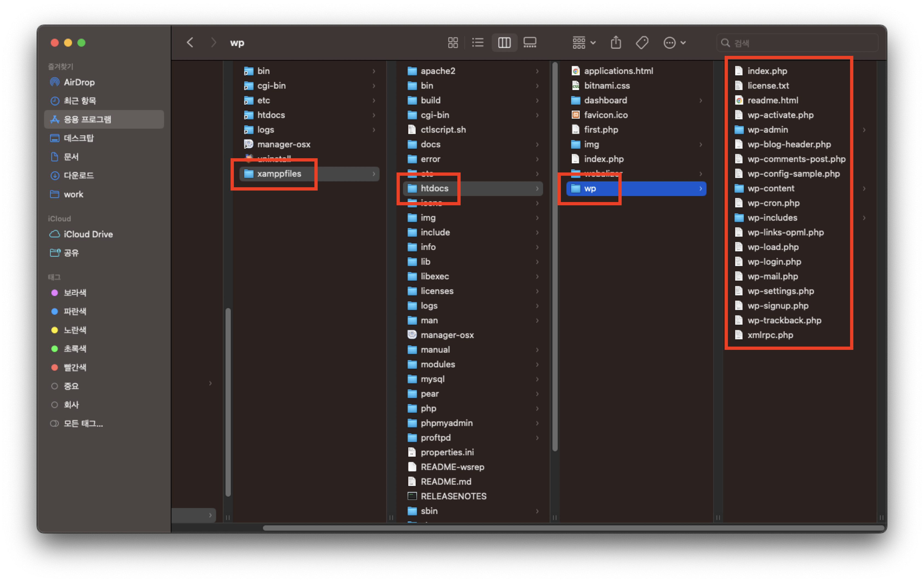The width and height of the screenshot is (924, 582).
Task: Click the red 빨간색 tag
Action: pyautogui.click(x=75, y=367)
